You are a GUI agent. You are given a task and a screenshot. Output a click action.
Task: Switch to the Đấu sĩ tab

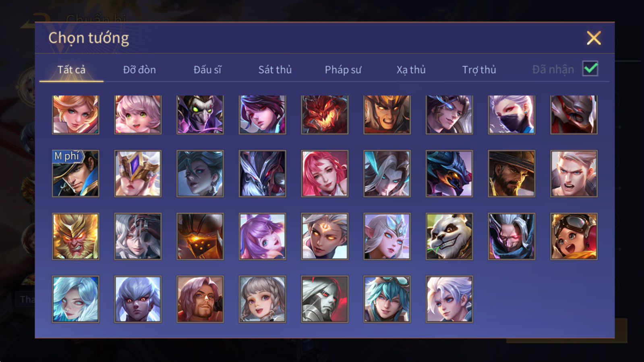207,70
